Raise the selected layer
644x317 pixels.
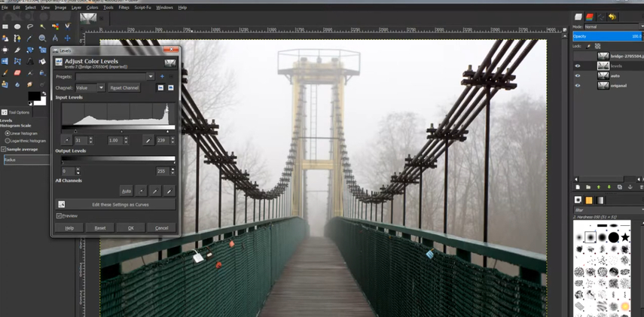click(x=598, y=187)
